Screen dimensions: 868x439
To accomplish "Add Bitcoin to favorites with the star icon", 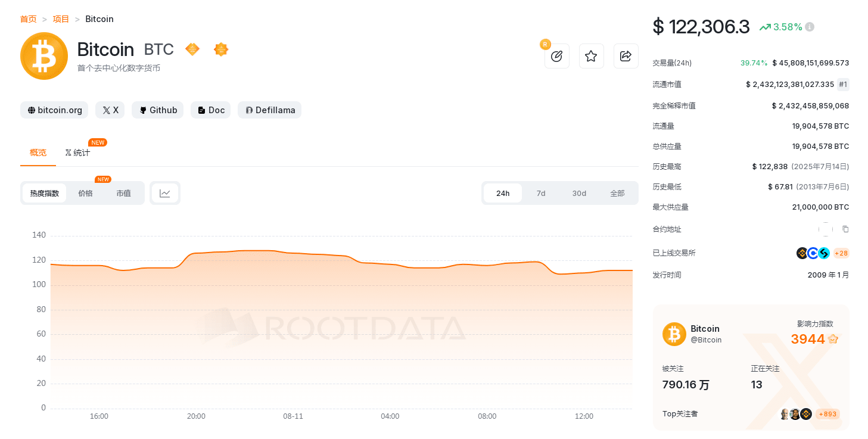I will pyautogui.click(x=591, y=56).
